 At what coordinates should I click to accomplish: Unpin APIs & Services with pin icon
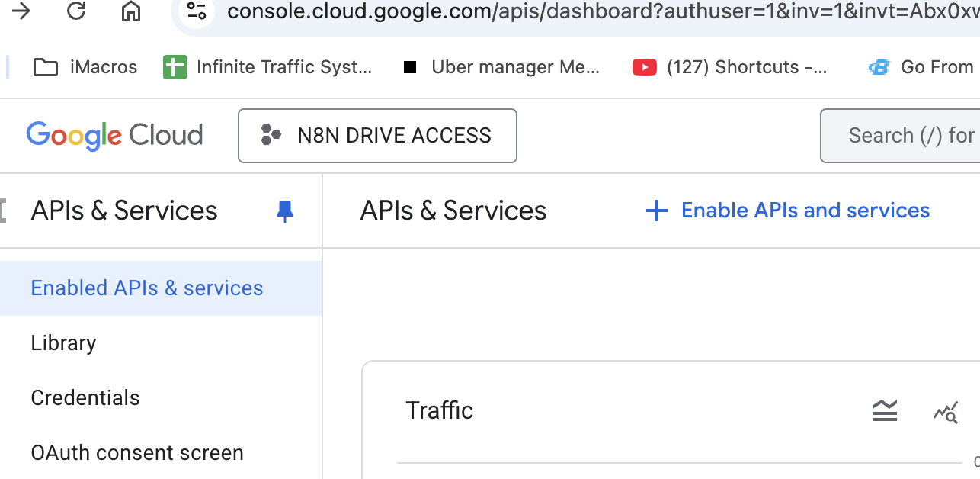click(285, 211)
